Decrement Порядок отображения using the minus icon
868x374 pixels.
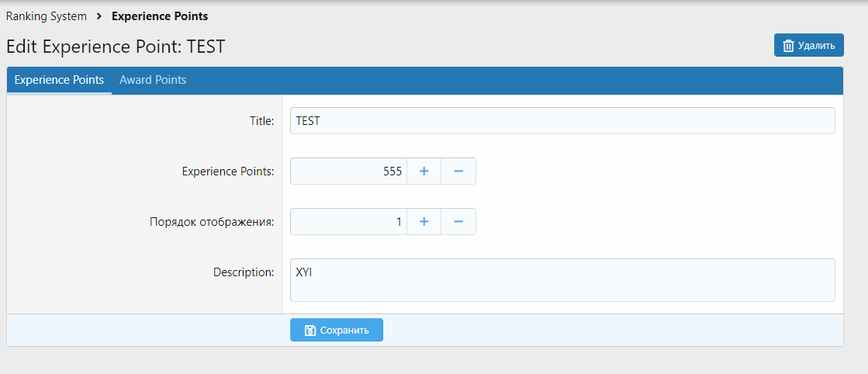pyautogui.click(x=458, y=221)
